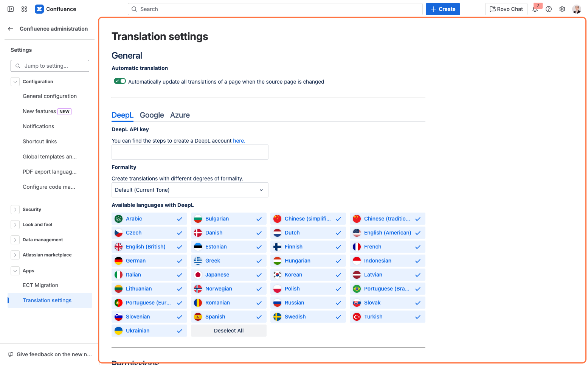Click the Japanese flag icon
The height and width of the screenshot is (365, 588).
pos(198,275)
